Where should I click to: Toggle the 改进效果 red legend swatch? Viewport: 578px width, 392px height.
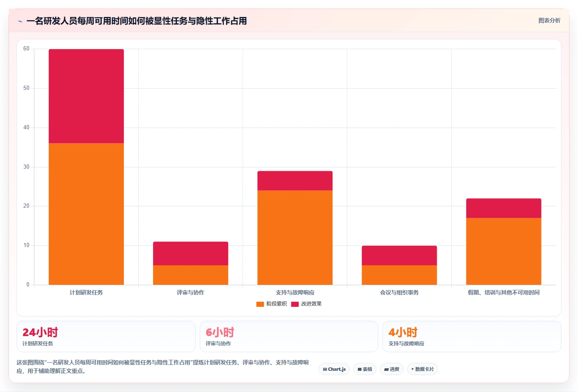[x=295, y=304]
